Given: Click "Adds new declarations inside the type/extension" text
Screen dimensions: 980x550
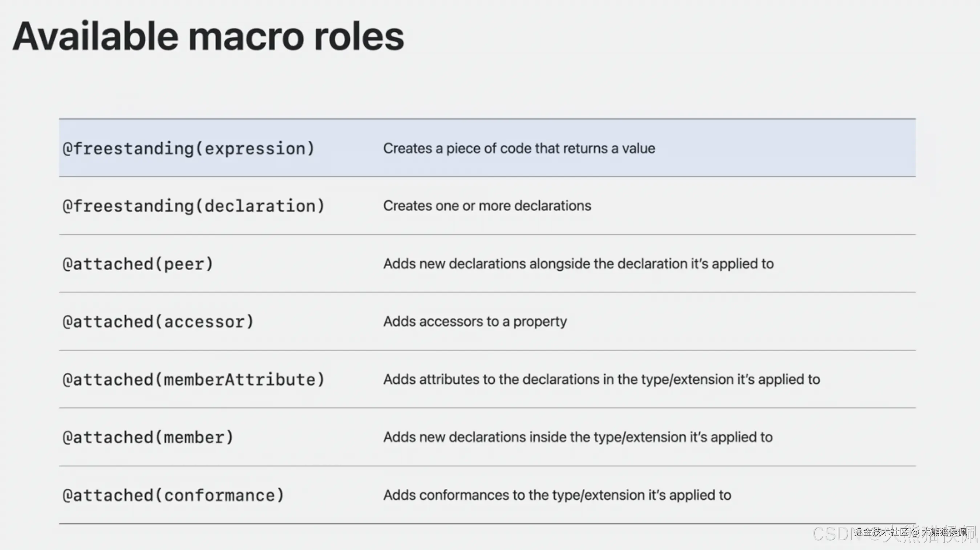Looking at the screenshot, I should point(578,437).
